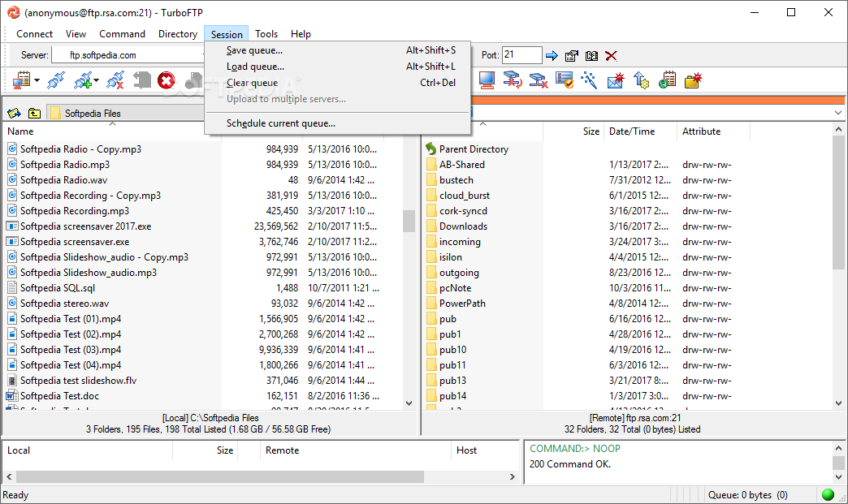Open the Tools menu
This screenshot has width=848, height=504.
[x=266, y=34]
